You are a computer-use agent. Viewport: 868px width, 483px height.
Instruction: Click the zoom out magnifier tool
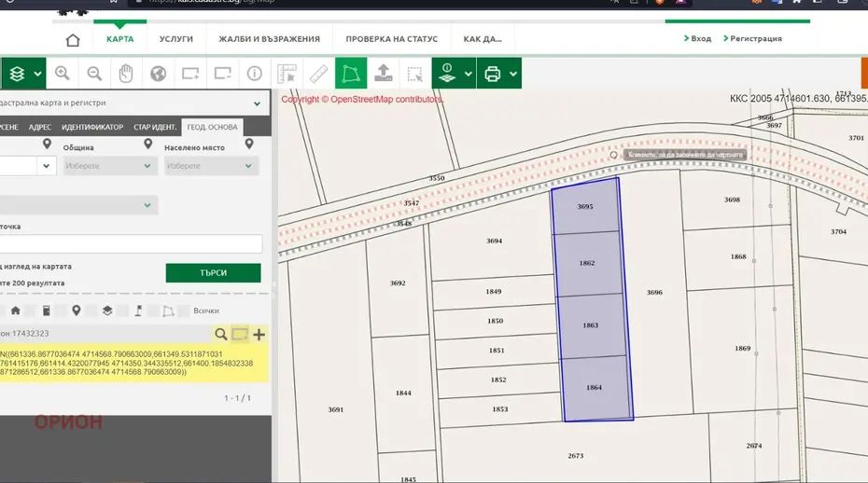point(94,74)
